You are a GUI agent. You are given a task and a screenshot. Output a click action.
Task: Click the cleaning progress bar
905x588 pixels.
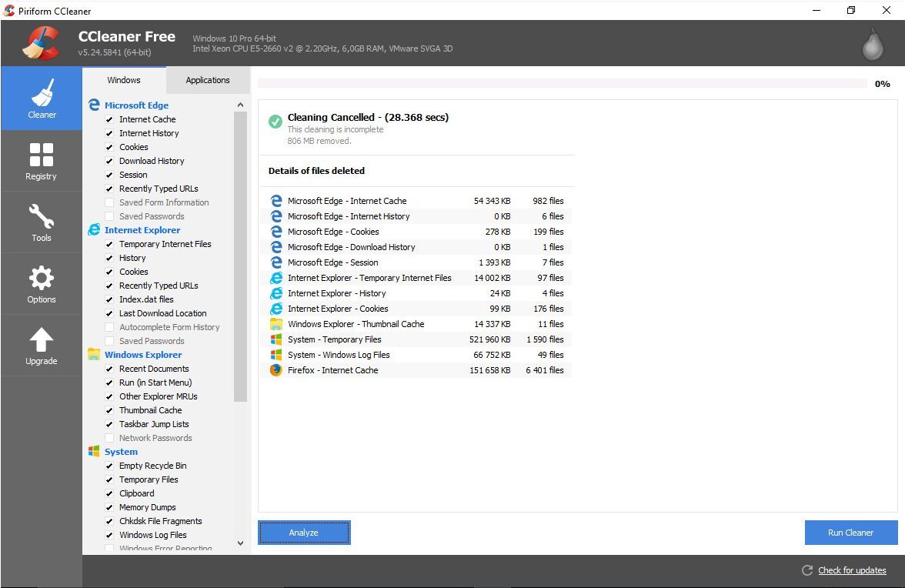562,83
